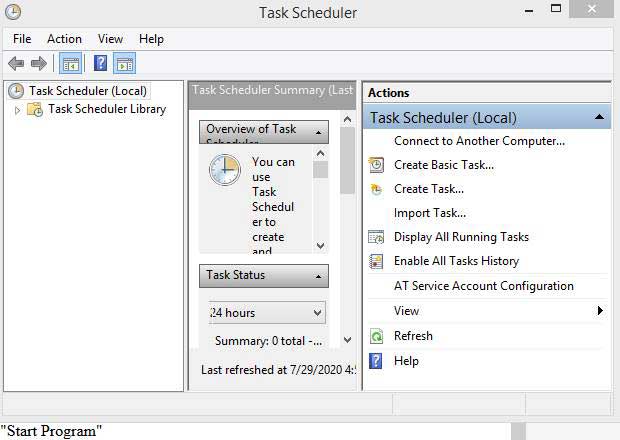The width and height of the screenshot is (620, 440).
Task: Toggle the Show/Hide Action Pane toolbar icon
Action: point(125,63)
